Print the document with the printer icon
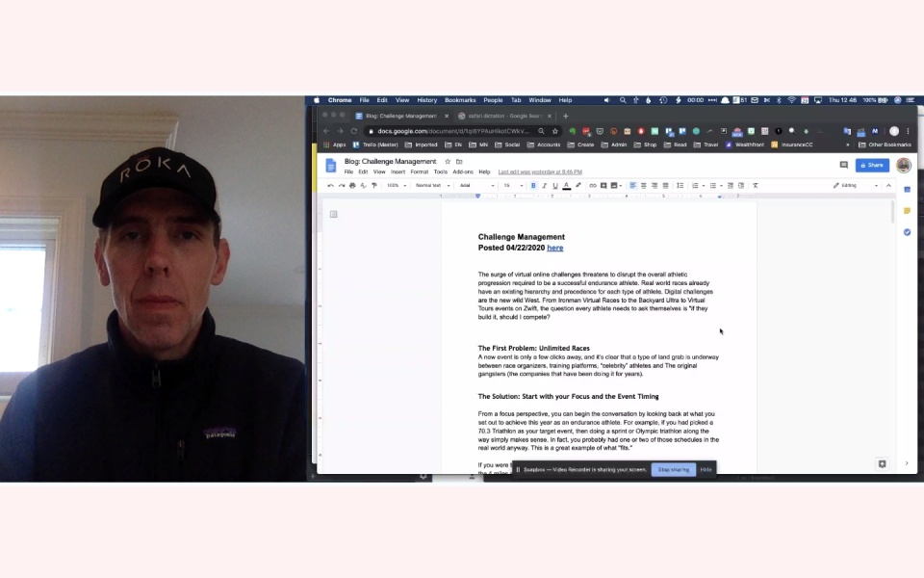This screenshot has width=924, height=578. [x=352, y=186]
